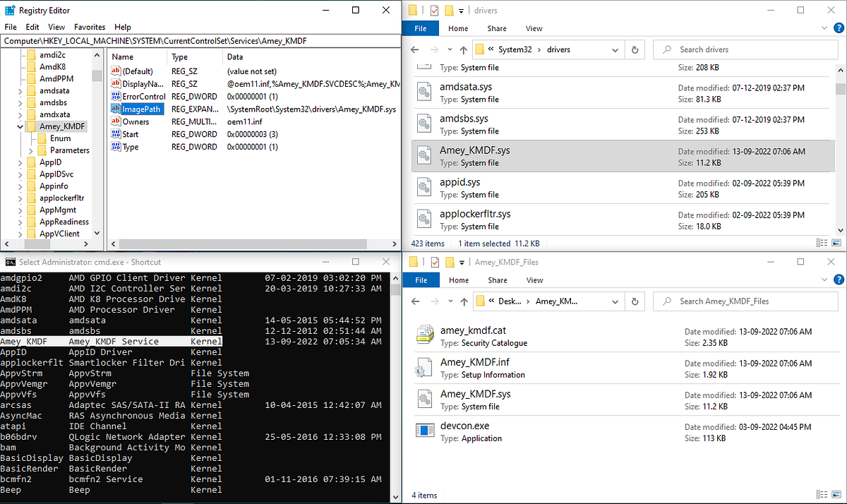Click the Enum subkey under Amey_KMDF
The height and width of the screenshot is (504, 847).
(x=60, y=138)
